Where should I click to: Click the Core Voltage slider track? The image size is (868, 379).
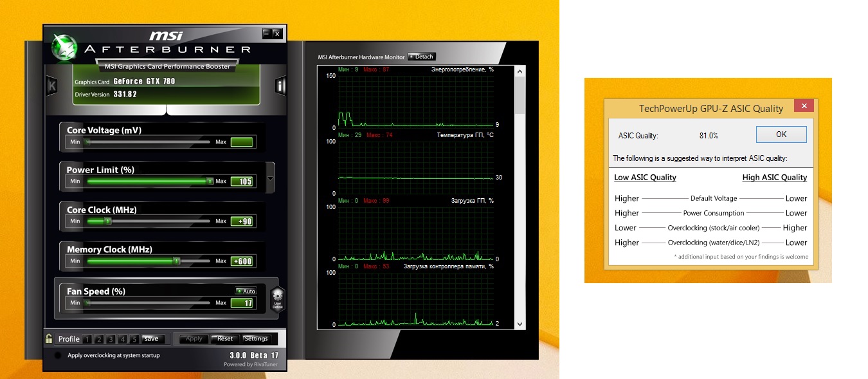tap(148, 142)
